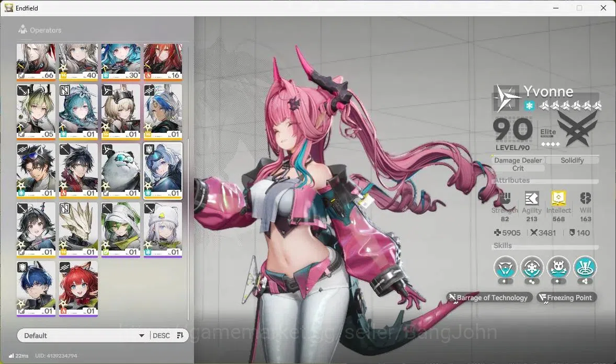The height and width of the screenshot is (364, 616).
Task: Open the snowflake skill icon
Action: tap(531, 268)
